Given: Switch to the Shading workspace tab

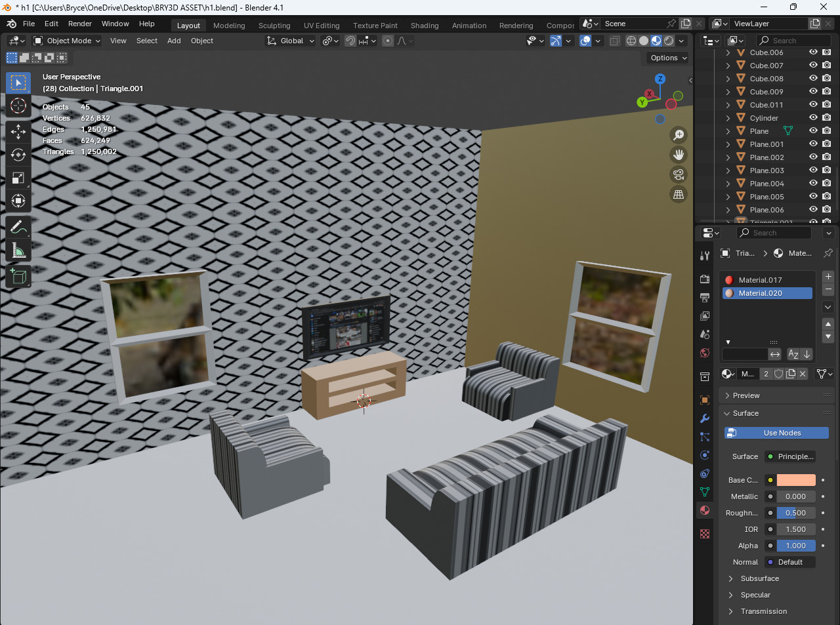Looking at the screenshot, I should click(x=425, y=26).
